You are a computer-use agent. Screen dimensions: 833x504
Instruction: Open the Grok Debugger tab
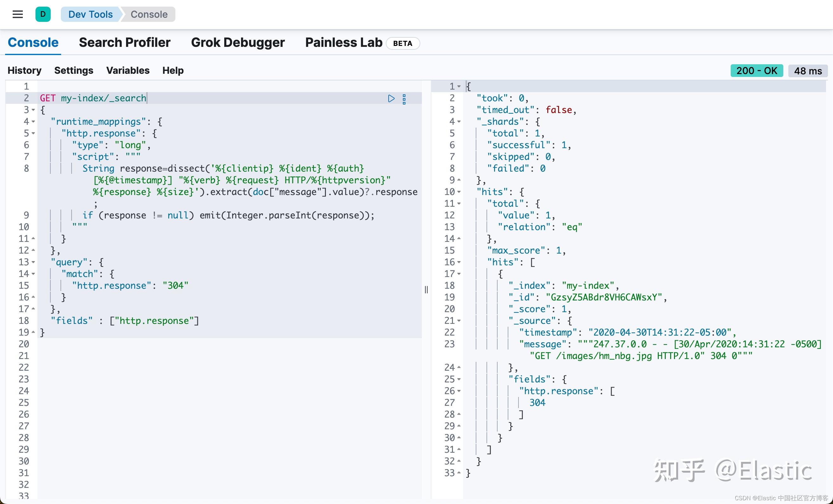click(238, 42)
